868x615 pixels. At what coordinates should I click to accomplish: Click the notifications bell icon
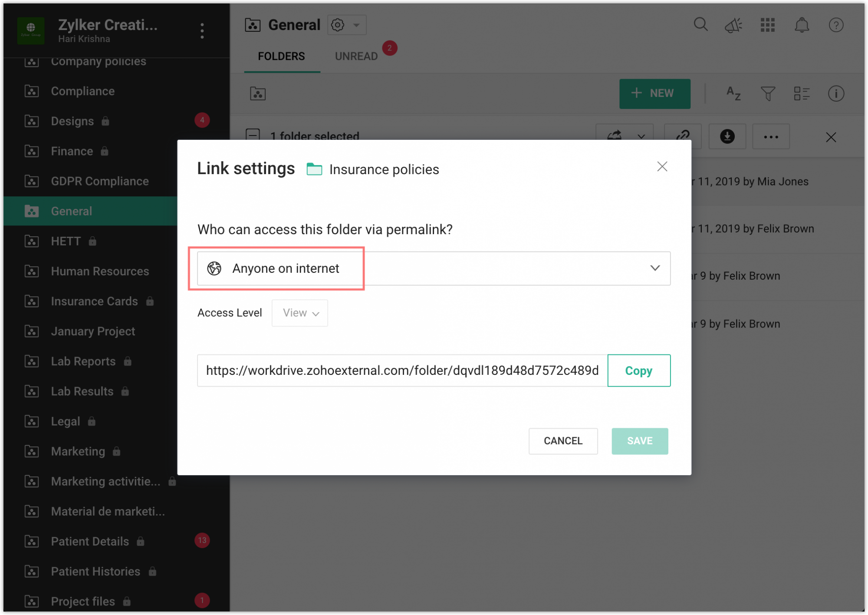[802, 25]
